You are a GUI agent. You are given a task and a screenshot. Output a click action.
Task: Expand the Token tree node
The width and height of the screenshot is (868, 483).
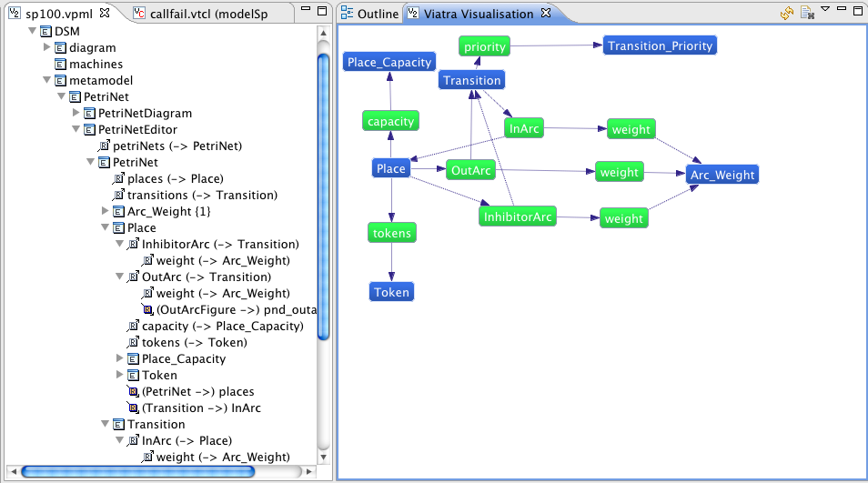tap(119, 375)
